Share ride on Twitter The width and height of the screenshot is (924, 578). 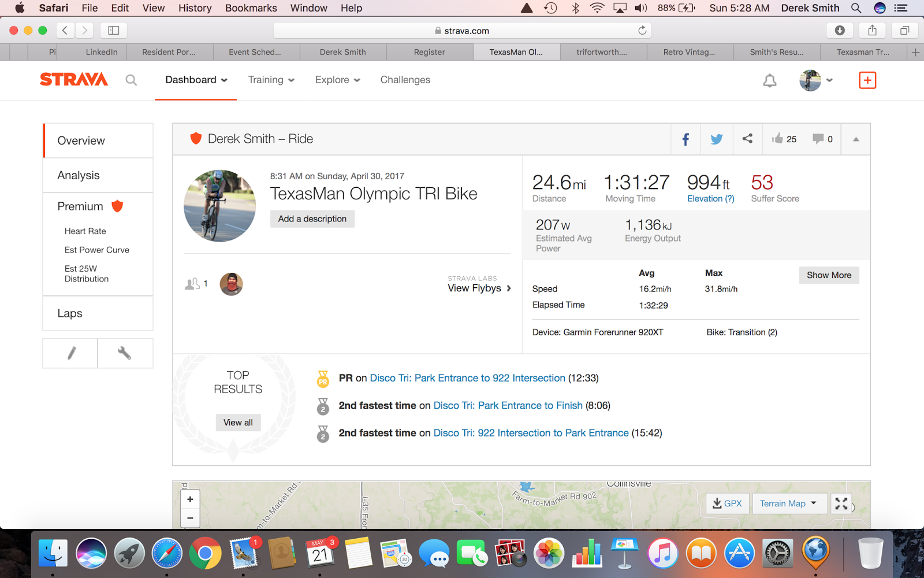(x=716, y=139)
